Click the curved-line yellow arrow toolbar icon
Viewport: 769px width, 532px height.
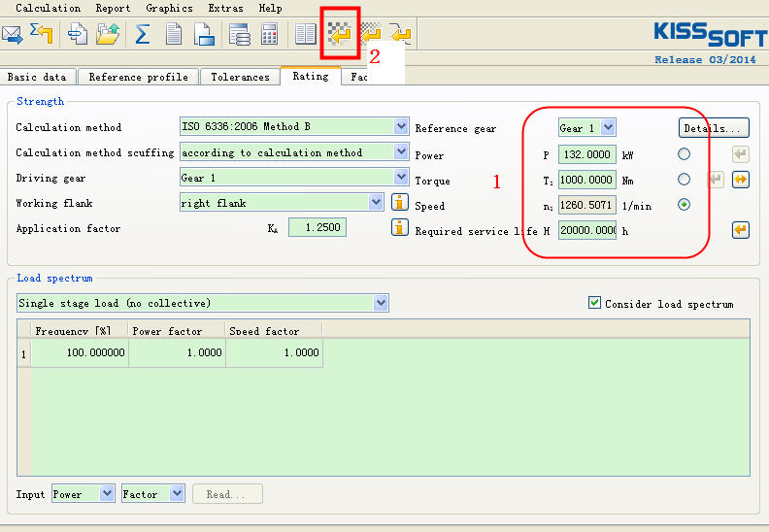tap(401, 34)
